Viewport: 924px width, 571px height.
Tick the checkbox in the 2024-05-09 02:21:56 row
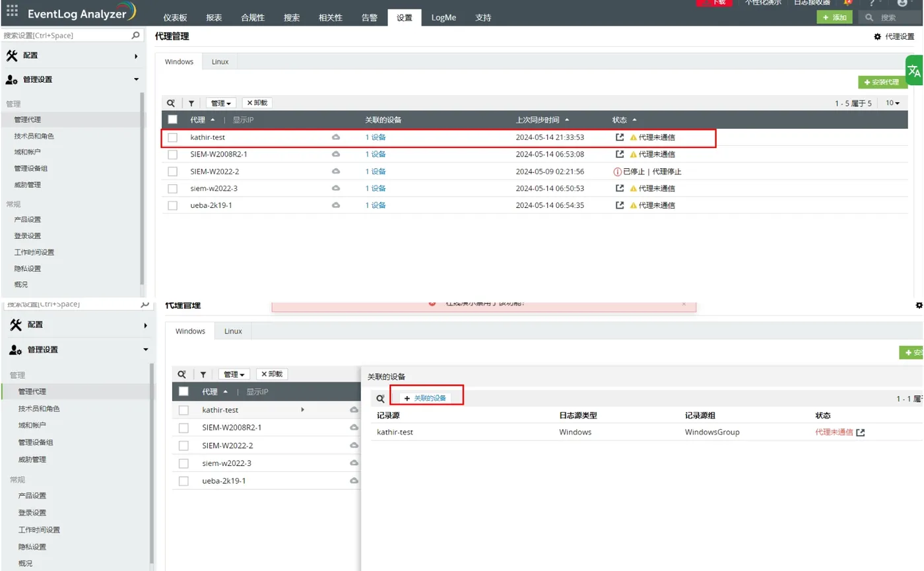(173, 172)
